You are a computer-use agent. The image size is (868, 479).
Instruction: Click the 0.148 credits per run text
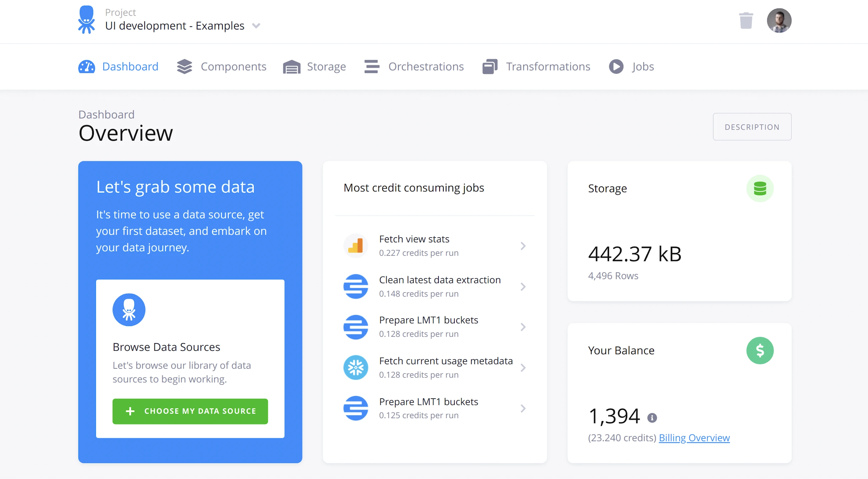419,294
